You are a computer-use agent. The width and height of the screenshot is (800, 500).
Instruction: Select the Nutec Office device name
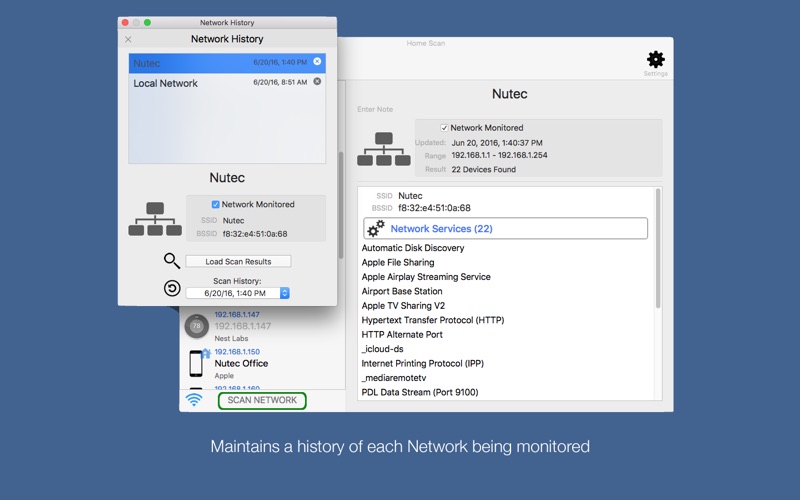tap(241, 363)
